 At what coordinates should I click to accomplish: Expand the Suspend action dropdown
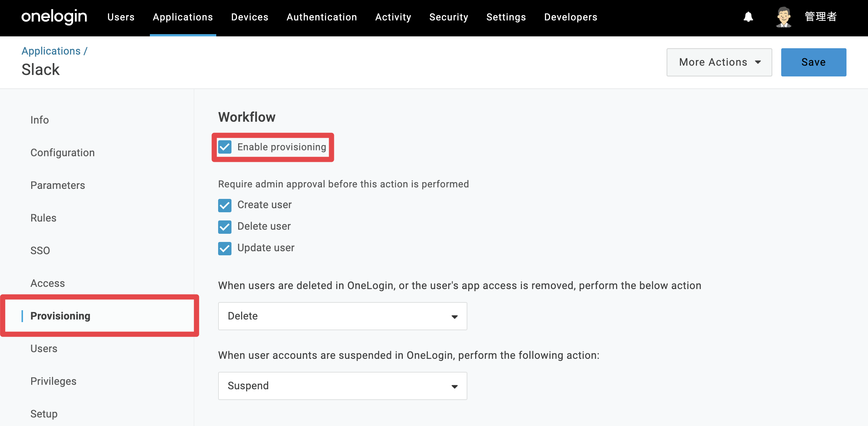342,386
